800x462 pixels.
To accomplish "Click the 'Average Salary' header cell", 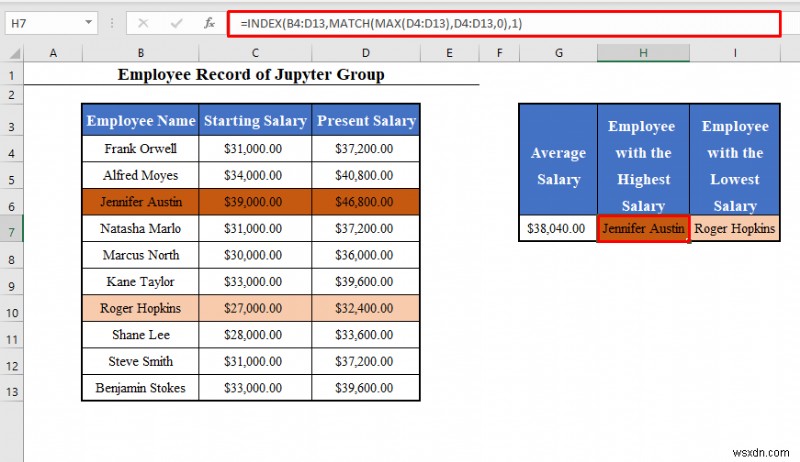I will coord(559,160).
